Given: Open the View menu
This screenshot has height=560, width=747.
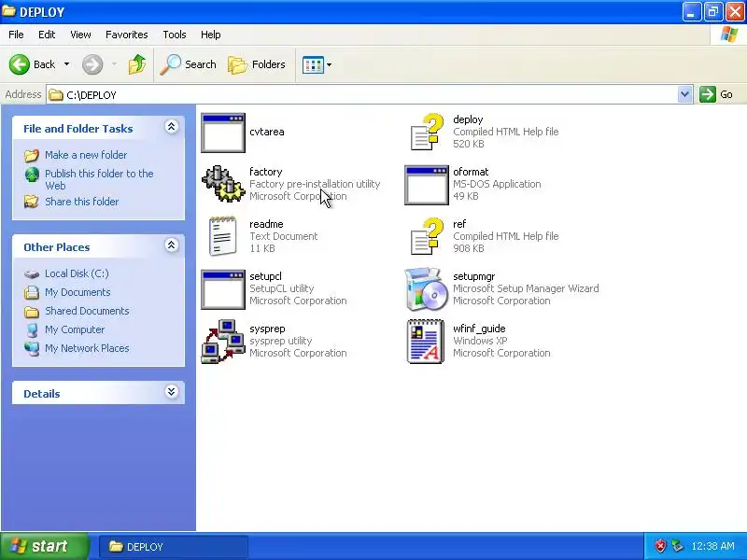Looking at the screenshot, I should [x=80, y=35].
